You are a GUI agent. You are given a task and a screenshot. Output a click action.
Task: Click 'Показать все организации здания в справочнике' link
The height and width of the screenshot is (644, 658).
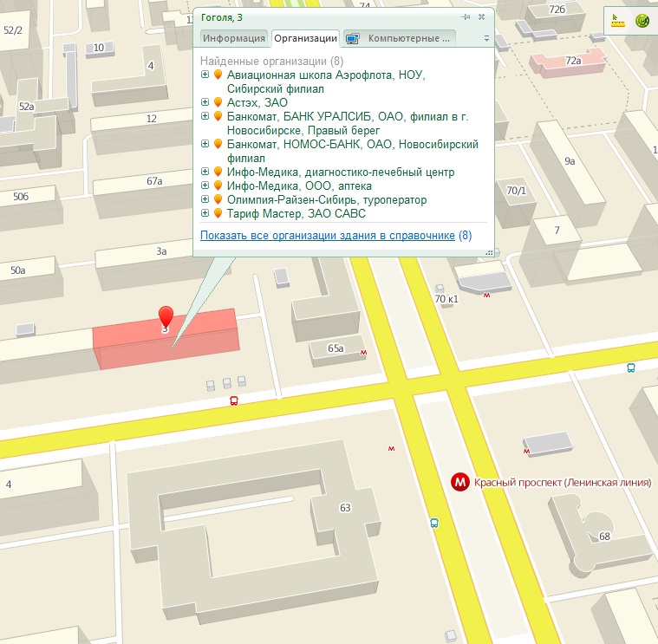pos(327,235)
